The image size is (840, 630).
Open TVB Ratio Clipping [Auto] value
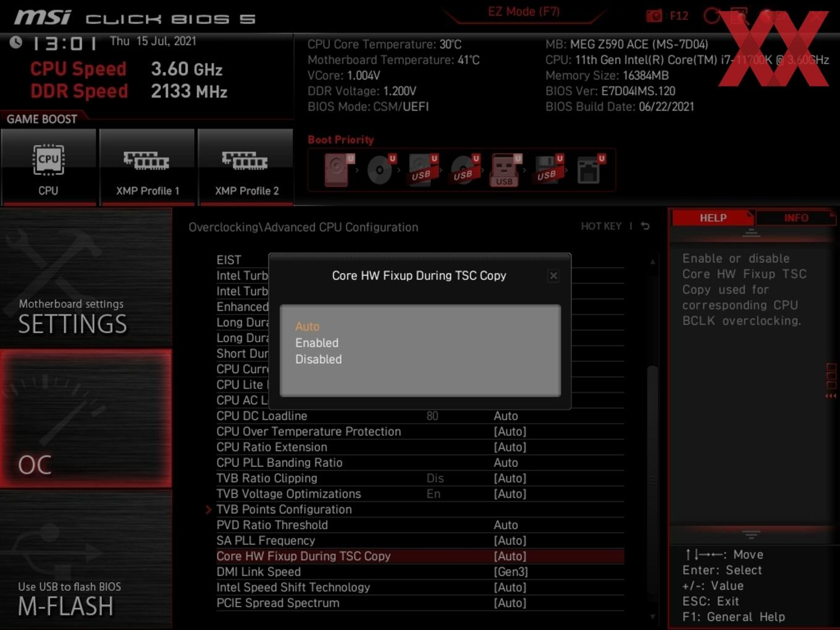click(510, 478)
